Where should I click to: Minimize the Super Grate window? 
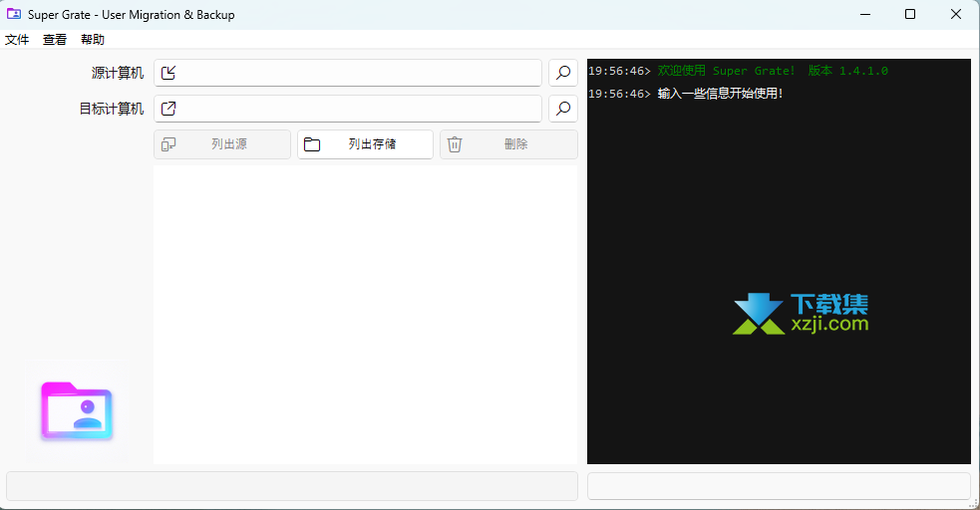865,14
